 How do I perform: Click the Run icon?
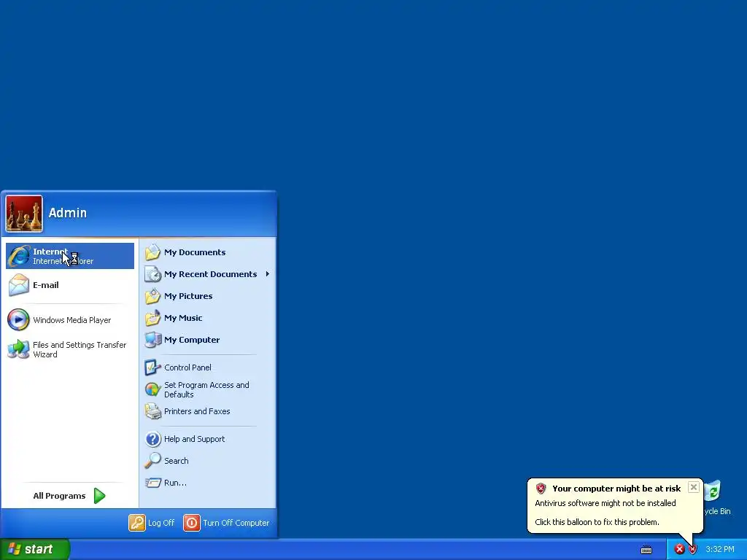click(x=153, y=483)
